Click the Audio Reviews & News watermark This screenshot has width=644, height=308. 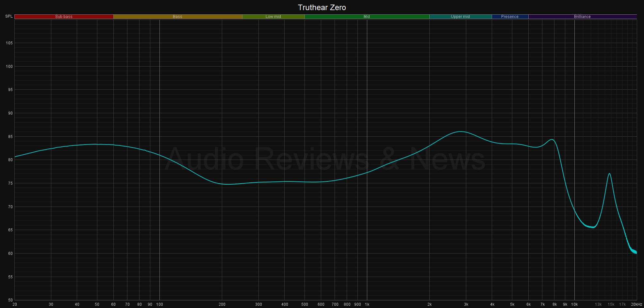pyautogui.click(x=324, y=159)
